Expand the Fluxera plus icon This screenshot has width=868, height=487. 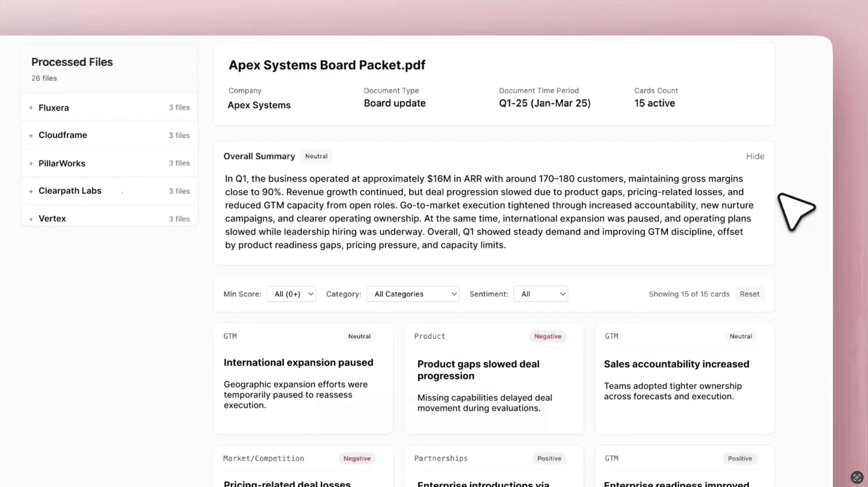tap(31, 108)
